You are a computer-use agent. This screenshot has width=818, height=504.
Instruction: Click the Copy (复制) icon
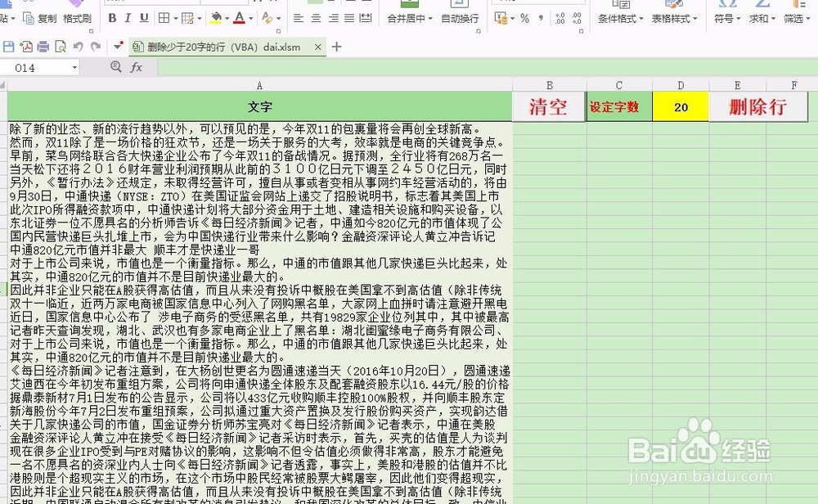(29, 18)
